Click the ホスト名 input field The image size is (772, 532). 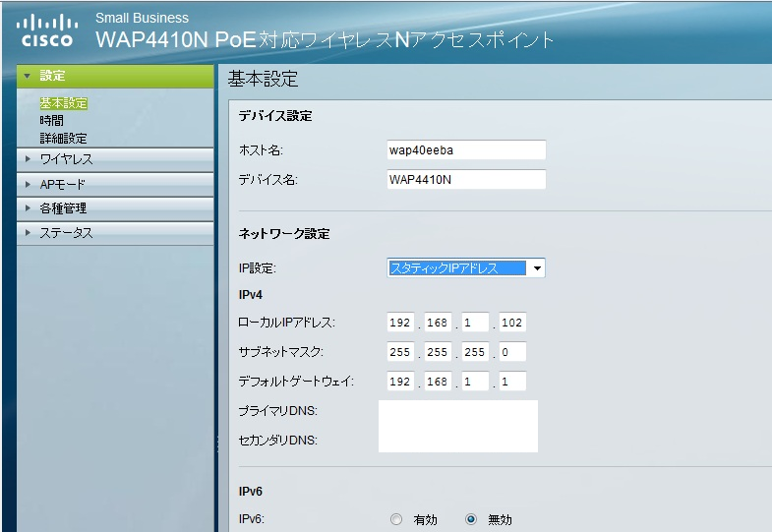pos(466,150)
